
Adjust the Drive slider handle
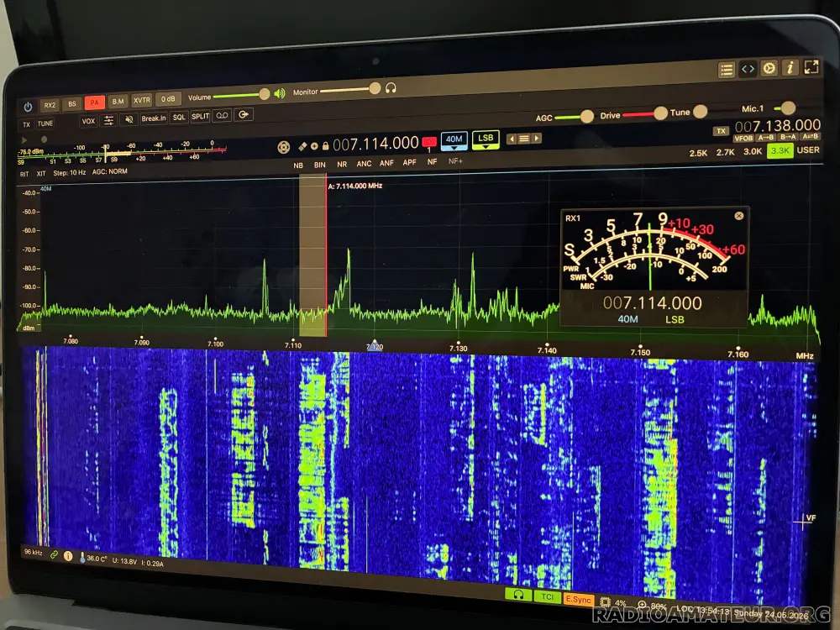[660, 113]
